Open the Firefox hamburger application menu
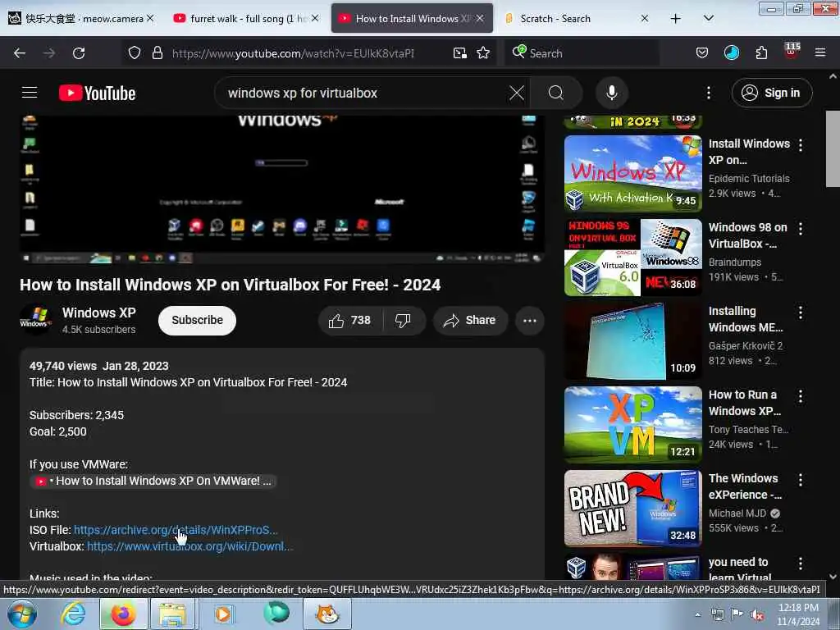 tap(820, 52)
